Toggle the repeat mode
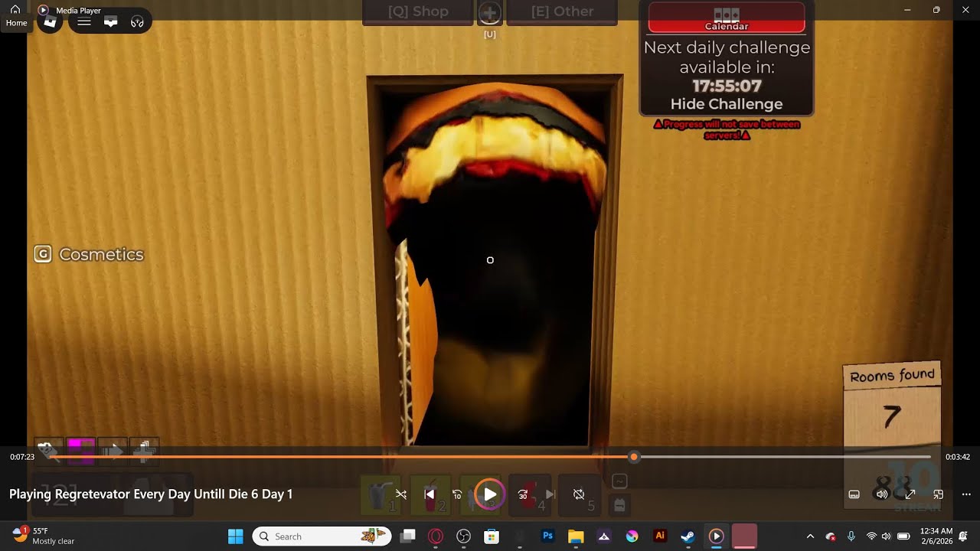This screenshot has width=980, height=551. [579, 494]
